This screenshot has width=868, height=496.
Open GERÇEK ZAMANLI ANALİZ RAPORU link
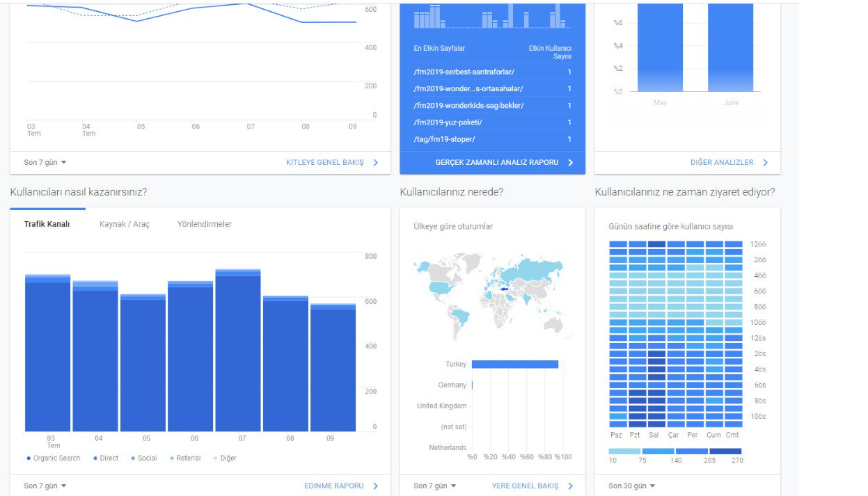coord(497,162)
